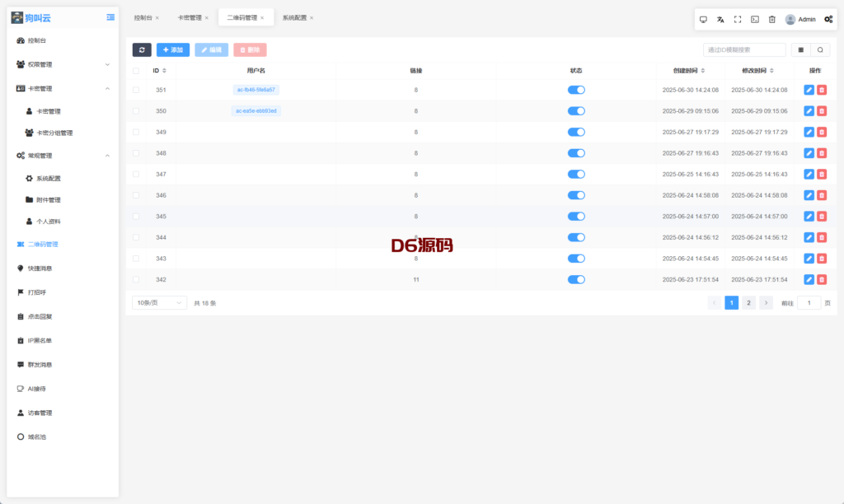
Task: Toggle the status switch for ID 349
Action: coord(576,132)
